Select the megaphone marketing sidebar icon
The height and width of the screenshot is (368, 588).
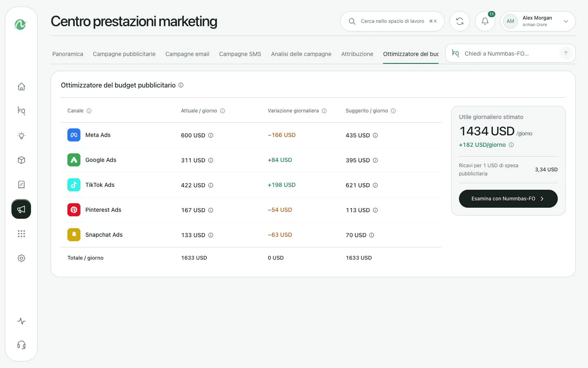(x=21, y=209)
